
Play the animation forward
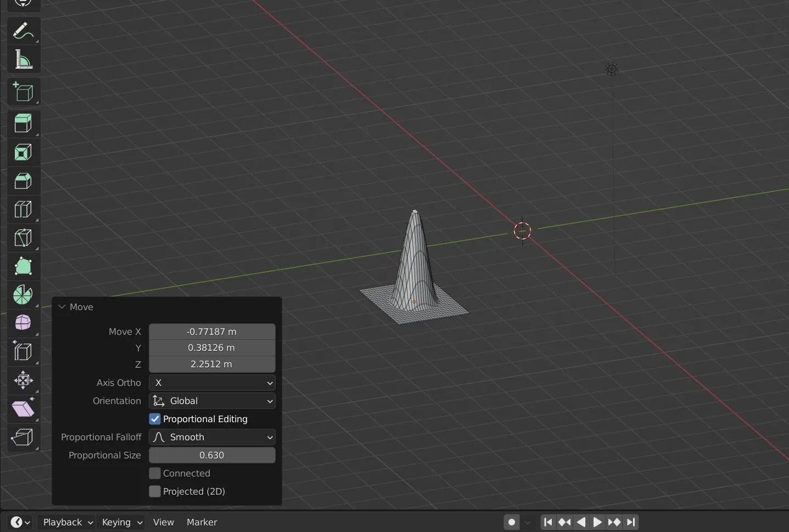tap(597, 522)
